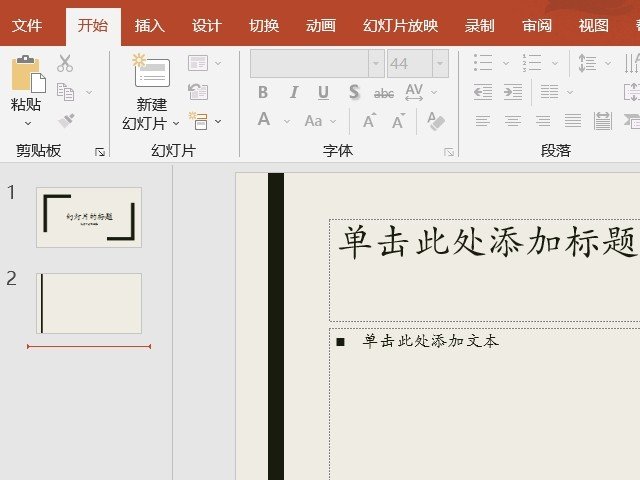Toggle text shadow
Screen dimensions: 640x480
(354, 92)
